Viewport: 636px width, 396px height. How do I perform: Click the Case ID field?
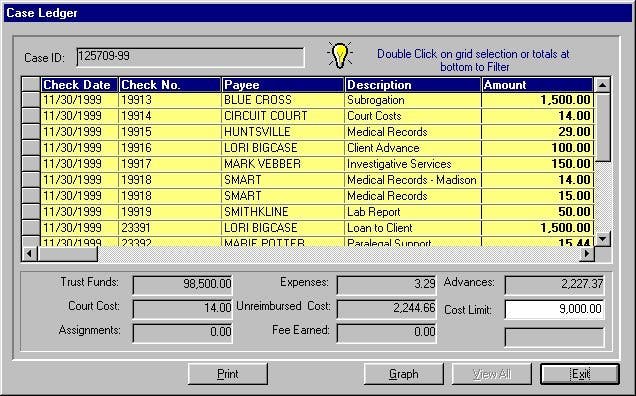click(x=190, y=57)
